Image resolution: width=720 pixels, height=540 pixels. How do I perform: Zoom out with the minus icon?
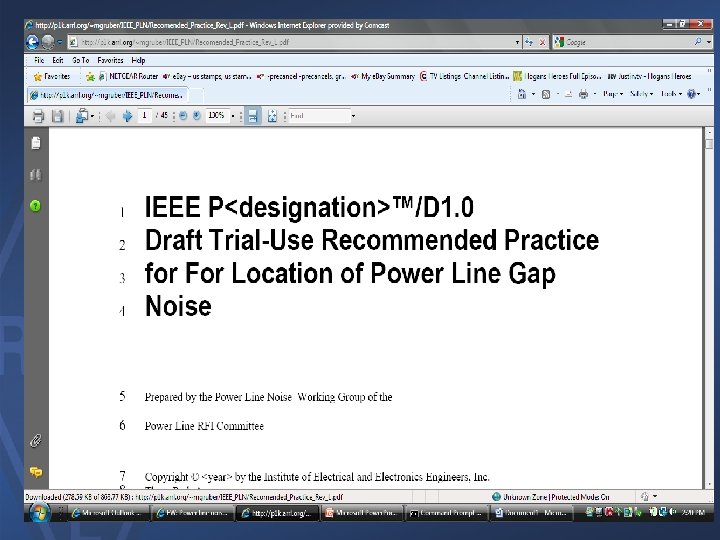183,116
